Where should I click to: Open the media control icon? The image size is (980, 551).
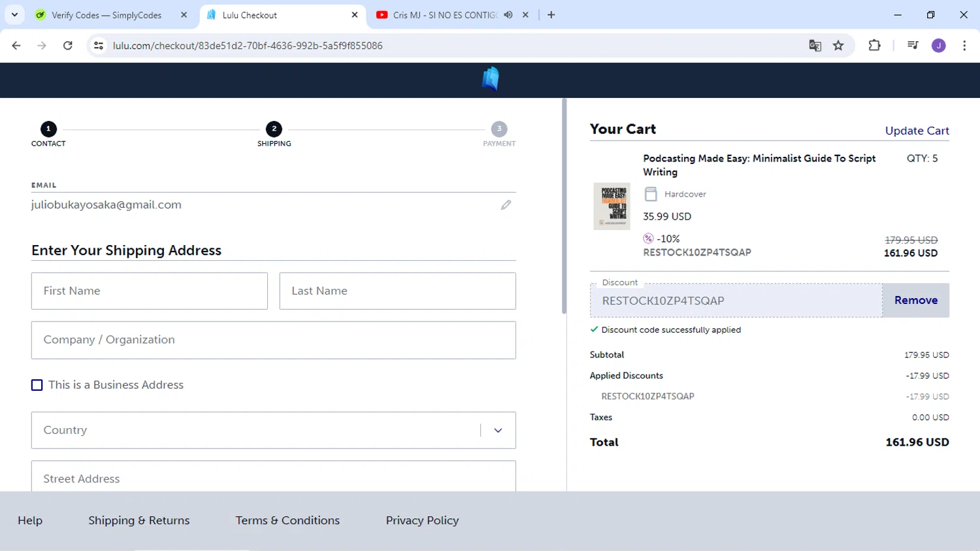913,46
